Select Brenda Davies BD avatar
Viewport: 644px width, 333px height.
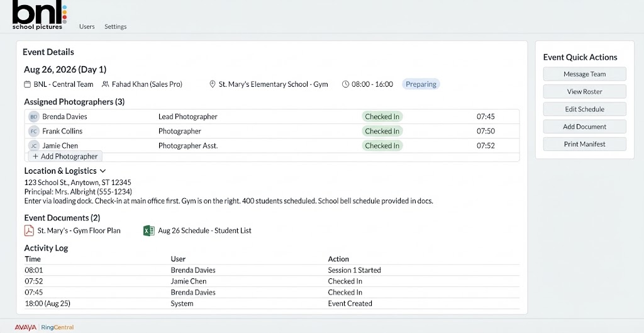point(34,116)
